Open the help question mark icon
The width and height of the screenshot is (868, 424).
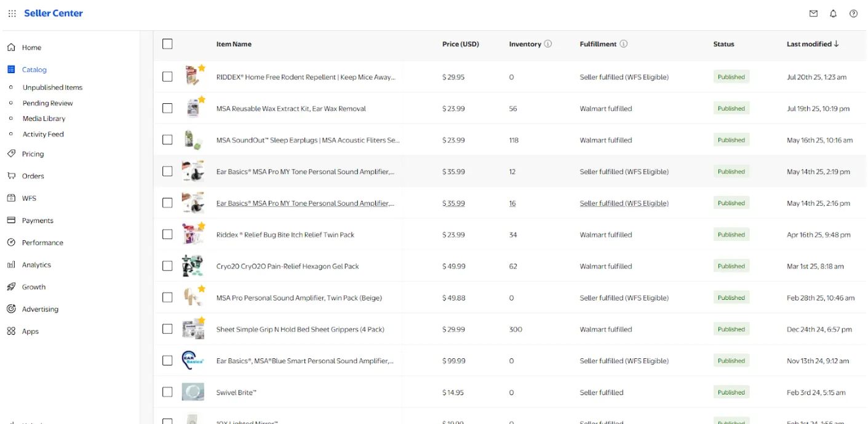853,14
